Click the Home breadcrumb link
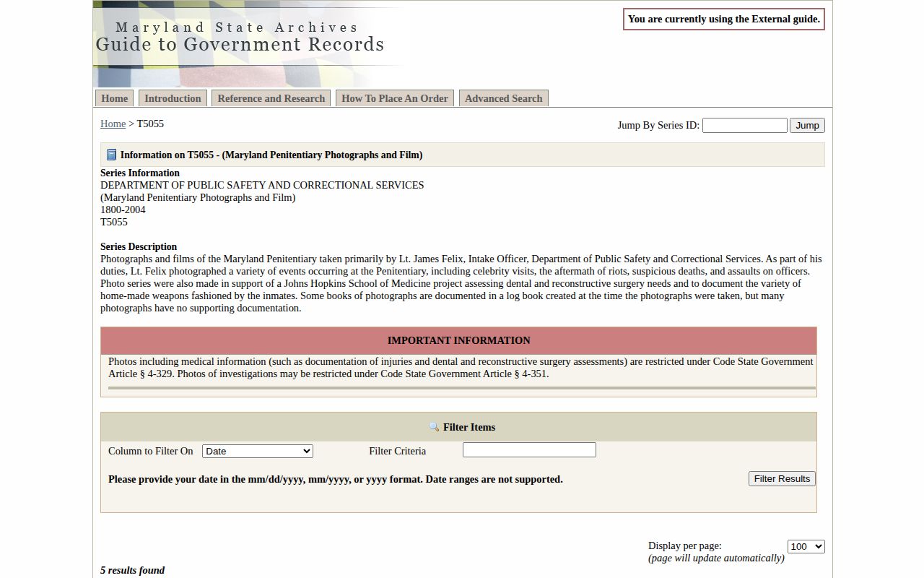 [113, 124]
